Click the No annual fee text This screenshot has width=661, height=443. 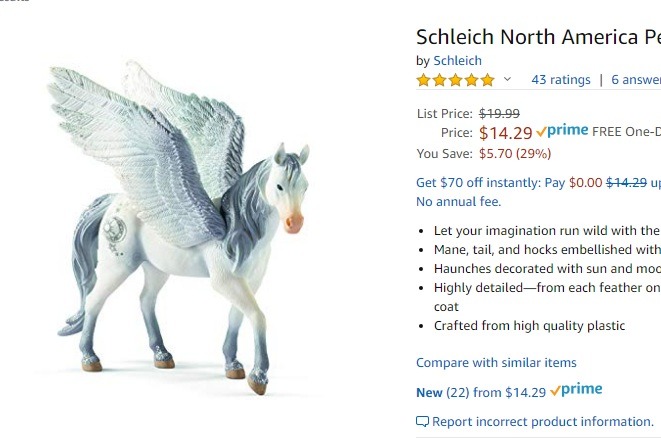point(457,202)
